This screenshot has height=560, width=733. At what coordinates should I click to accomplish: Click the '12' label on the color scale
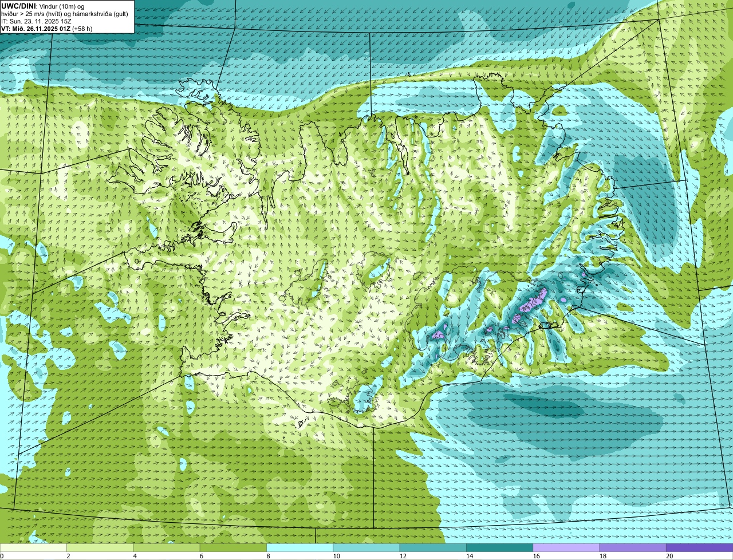pyautogui.click(x=403, y=556)
